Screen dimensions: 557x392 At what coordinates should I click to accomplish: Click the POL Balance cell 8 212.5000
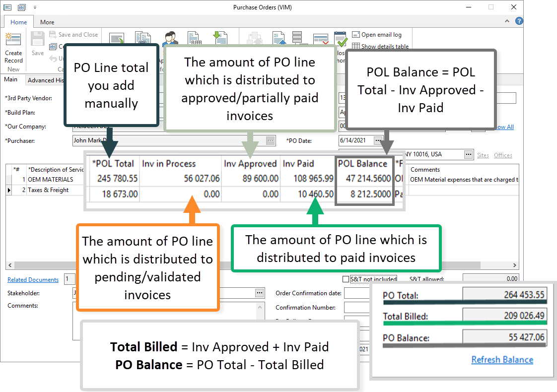(x=364, y=194)
